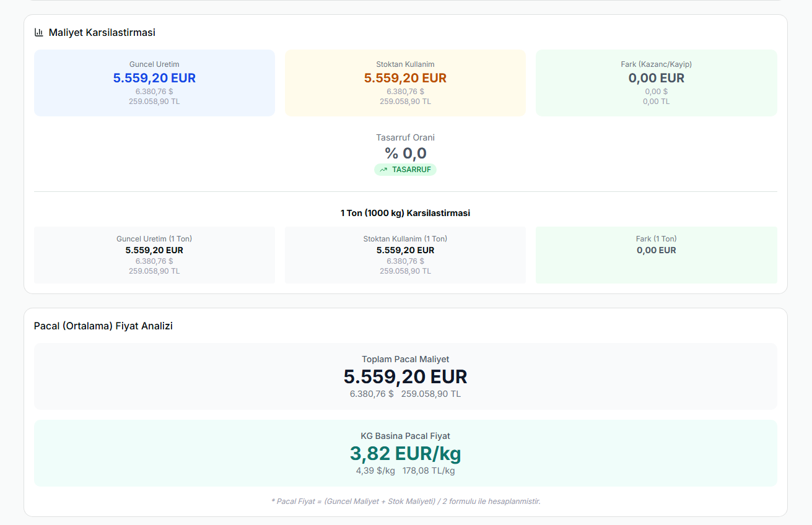Select the Guncel Uretim (1 Ton) card
The height and width of the screenshot is (525, 812).
(154, 255)
